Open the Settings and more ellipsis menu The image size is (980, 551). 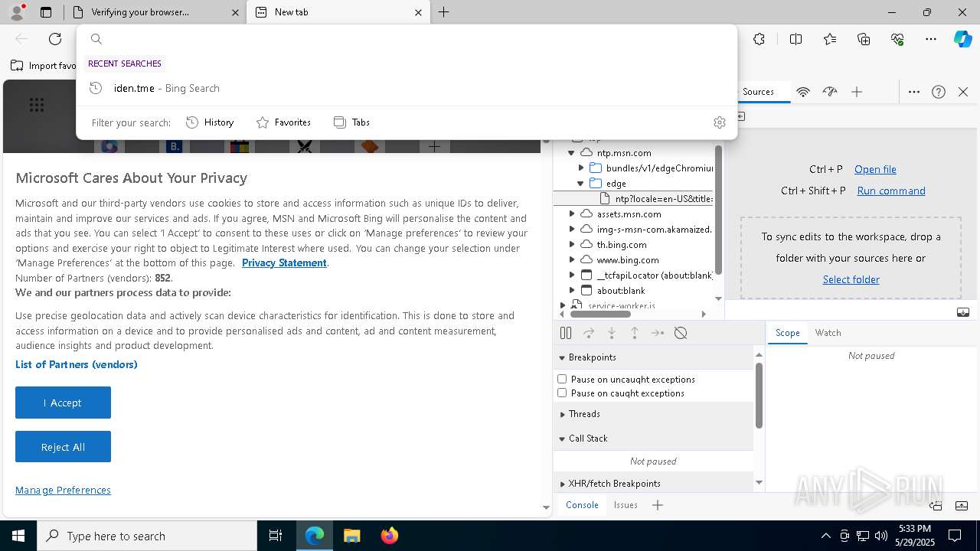[x=931, y=39]
